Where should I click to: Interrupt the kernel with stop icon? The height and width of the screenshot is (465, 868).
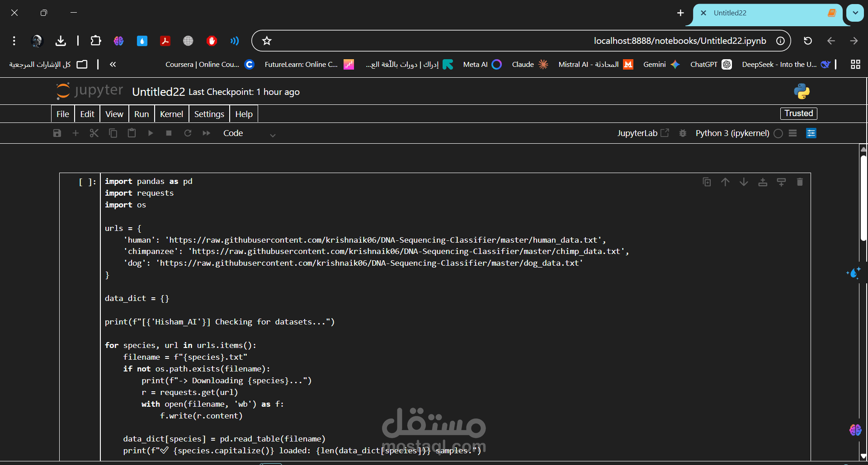click(169, 133)
